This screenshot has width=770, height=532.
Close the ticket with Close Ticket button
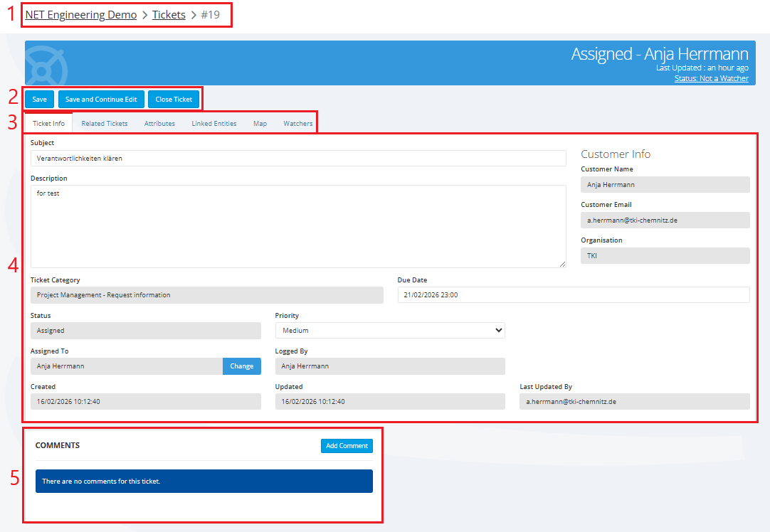click(x=174, y=100)
